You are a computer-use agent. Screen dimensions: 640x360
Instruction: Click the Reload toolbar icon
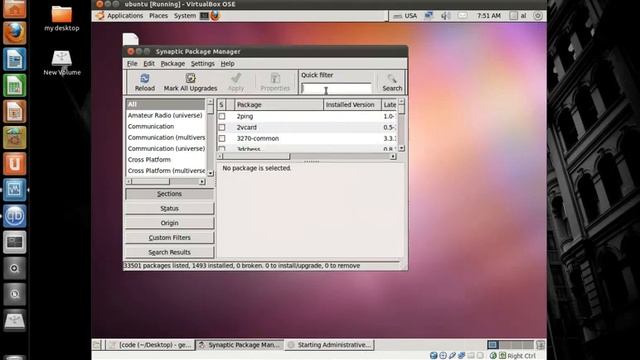point(144,82)
